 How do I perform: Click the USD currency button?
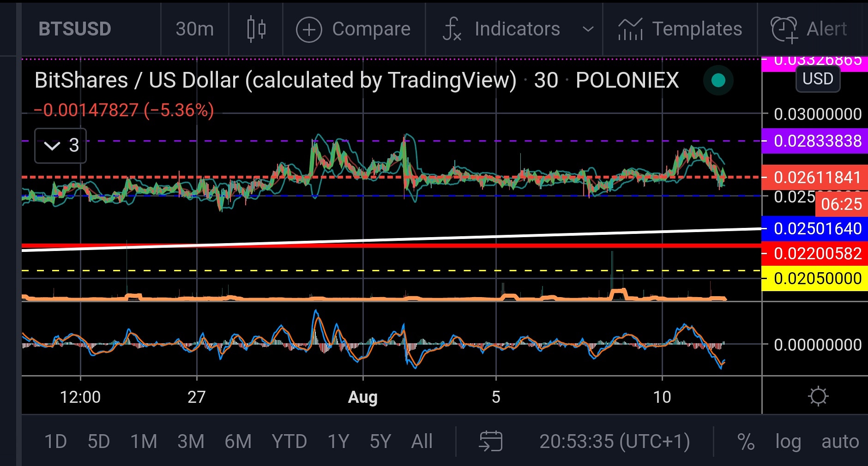pyautogui.click(x=818, y=79)
